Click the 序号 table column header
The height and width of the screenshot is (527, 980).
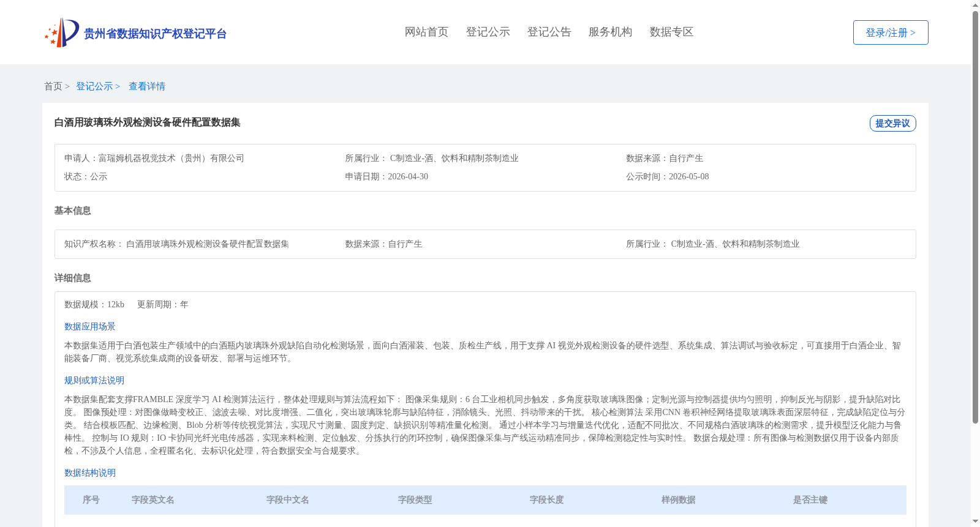pos(91,499)
